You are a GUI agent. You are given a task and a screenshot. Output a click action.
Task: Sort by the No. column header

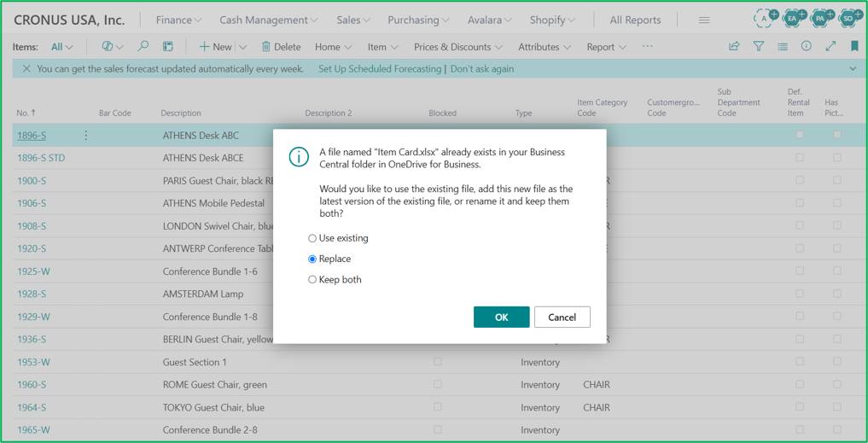26,113
